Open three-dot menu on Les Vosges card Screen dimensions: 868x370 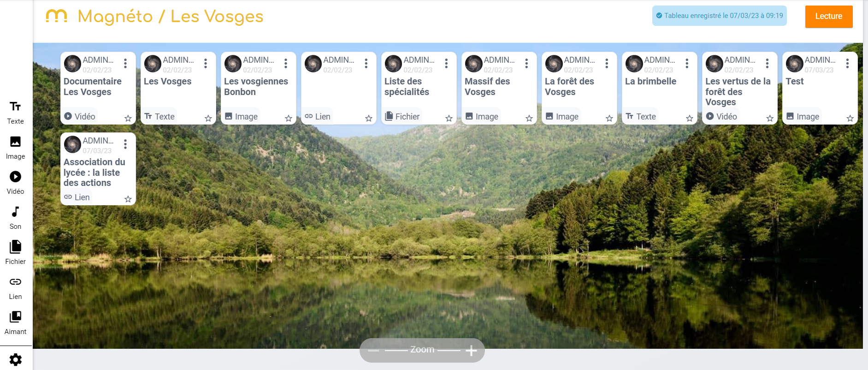(x=206, y=63)
